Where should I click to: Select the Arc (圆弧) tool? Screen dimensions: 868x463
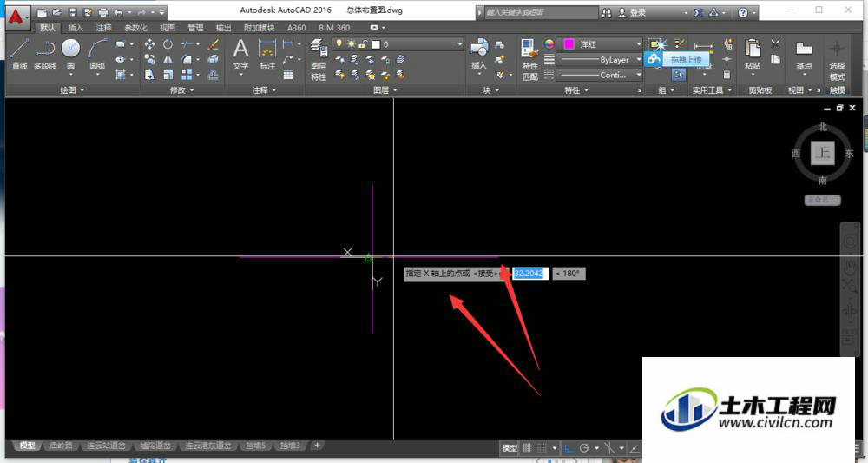(x=97, y=54)
